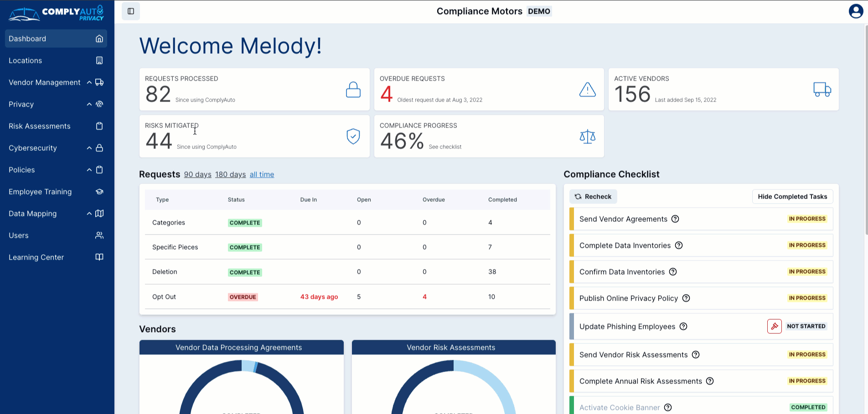Click the red pin icon on Update Phishing Employees
868x414 pixels.
click(x=775, y=327)
